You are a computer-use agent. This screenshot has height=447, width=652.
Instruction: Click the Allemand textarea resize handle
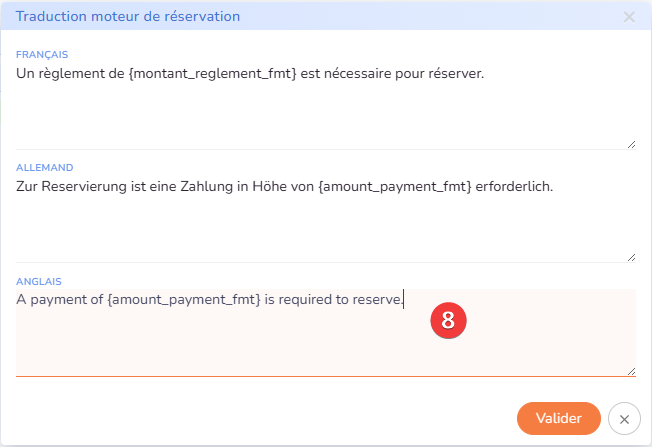[x=631, y=257]
